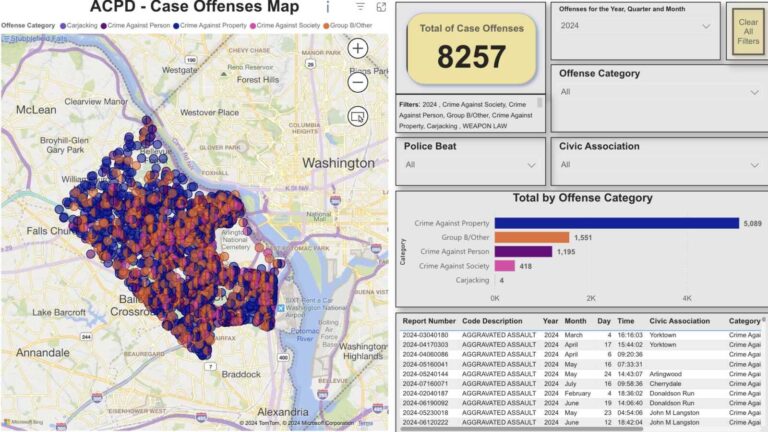The width and height of the screenshot is (768, 432).
Task: Select report 2024-05230018 row
Action: (x=581, y=413)
